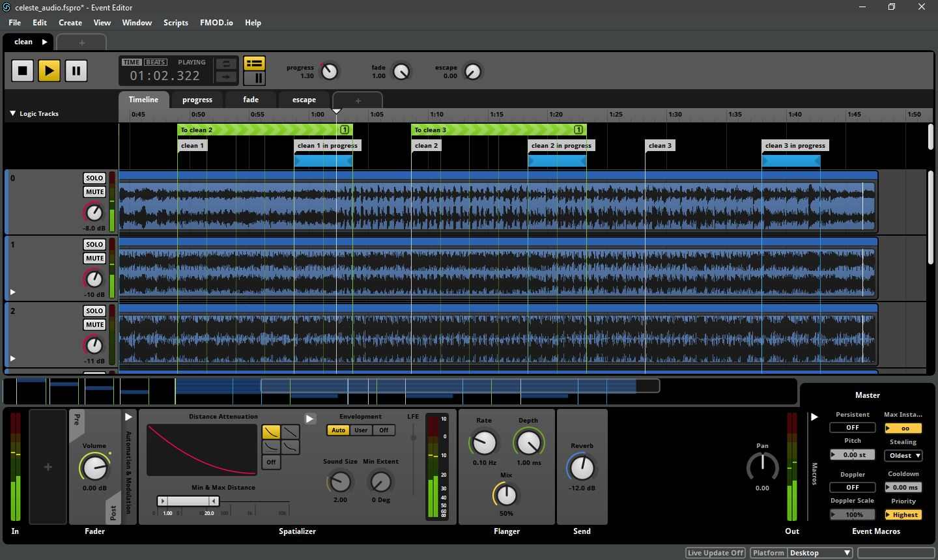The width and height of the screenshot is (938, 560).
Task: Mute track 1
Action: 94,258
